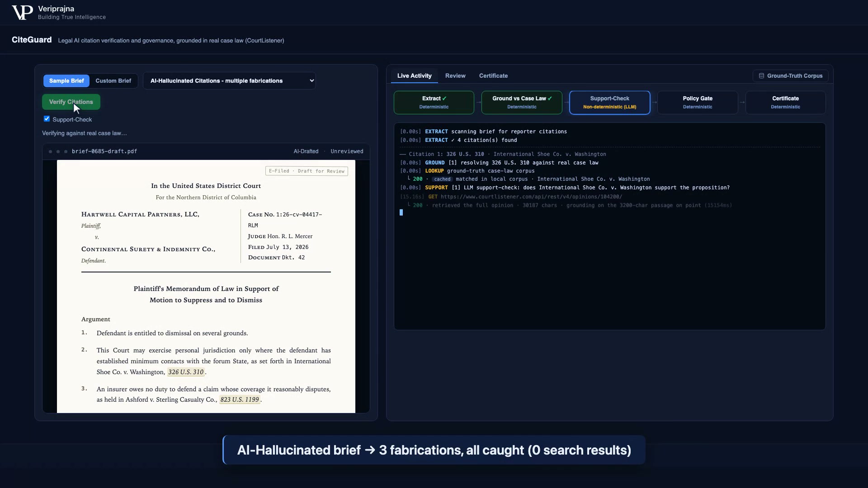The width and height of the screenshot is (868, 488).
Task: Click the E-Filed Draft for Review stamp
Action: pos(307,171)
